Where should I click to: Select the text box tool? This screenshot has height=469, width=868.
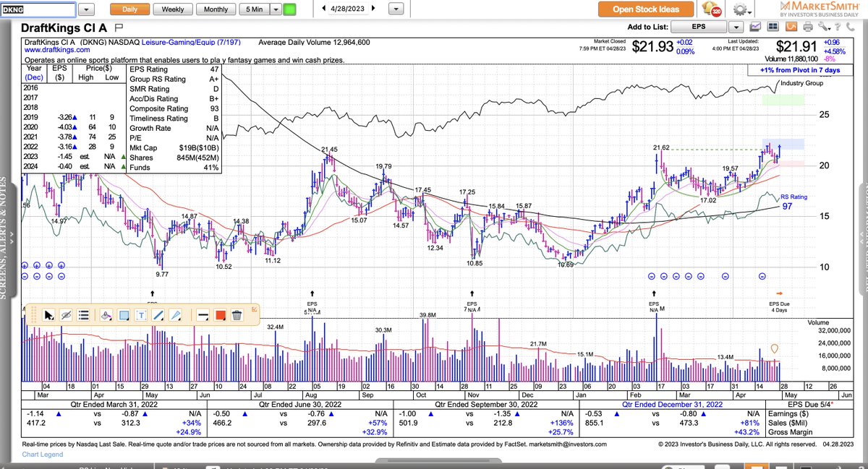141,315
